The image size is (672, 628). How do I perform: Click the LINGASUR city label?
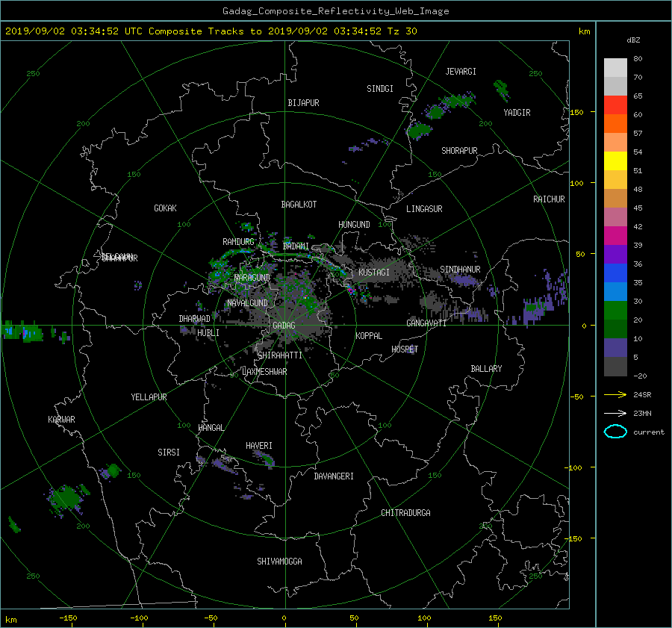tap(424, 209)
